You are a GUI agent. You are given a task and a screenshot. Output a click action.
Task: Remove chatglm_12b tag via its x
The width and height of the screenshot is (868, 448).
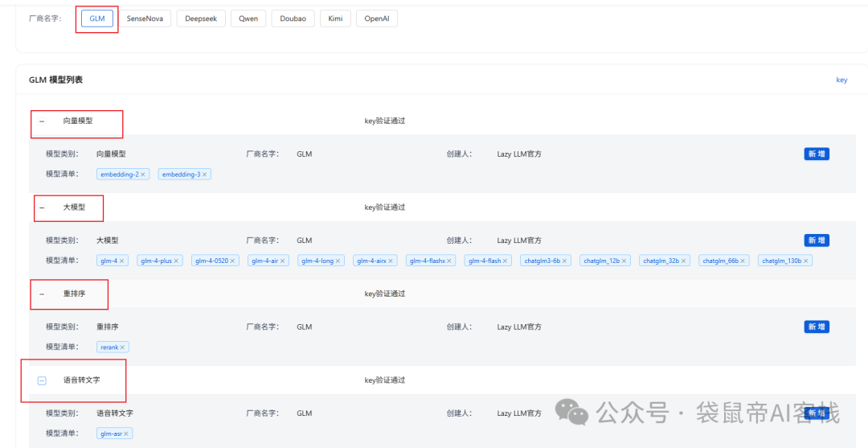(x=624, y=261)
